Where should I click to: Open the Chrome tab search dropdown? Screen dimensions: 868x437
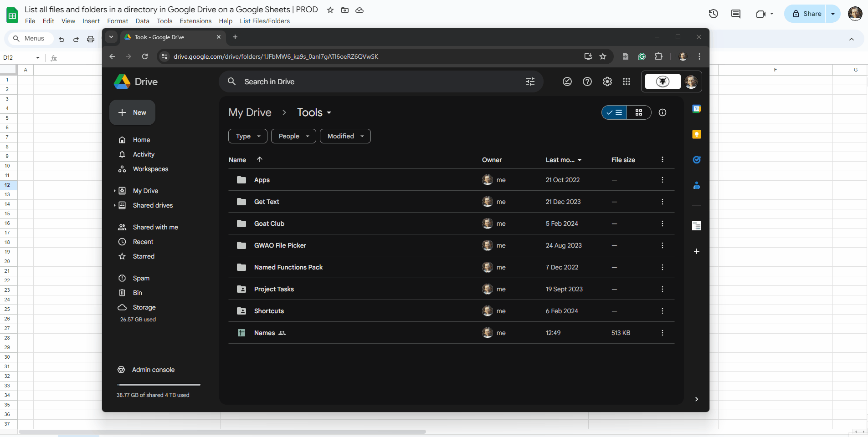pyautogui.click(x=111, y=37)
